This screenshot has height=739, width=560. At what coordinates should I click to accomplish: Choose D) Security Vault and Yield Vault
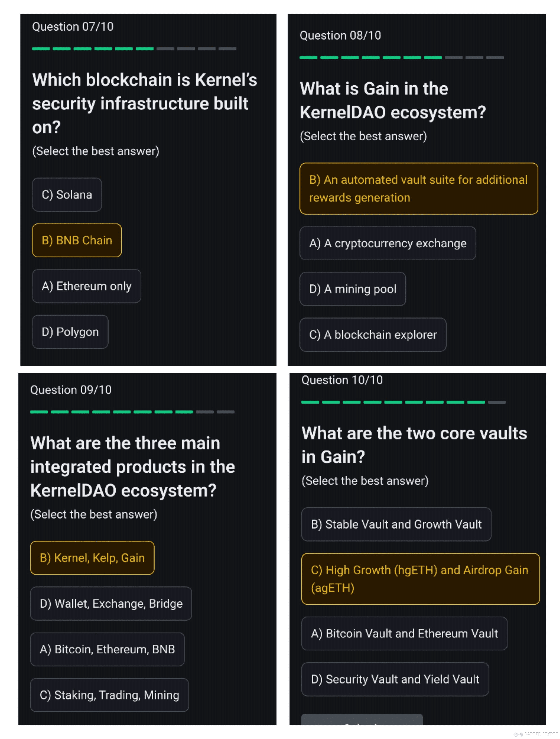395,679
